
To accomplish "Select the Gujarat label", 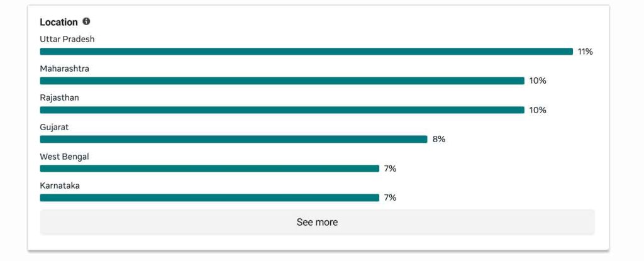I will (54, 127).
